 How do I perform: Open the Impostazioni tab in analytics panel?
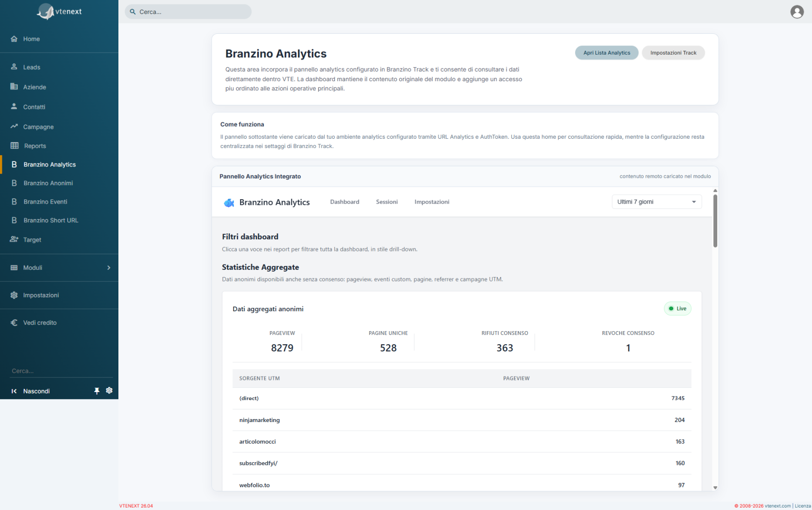tap(432, 202)
